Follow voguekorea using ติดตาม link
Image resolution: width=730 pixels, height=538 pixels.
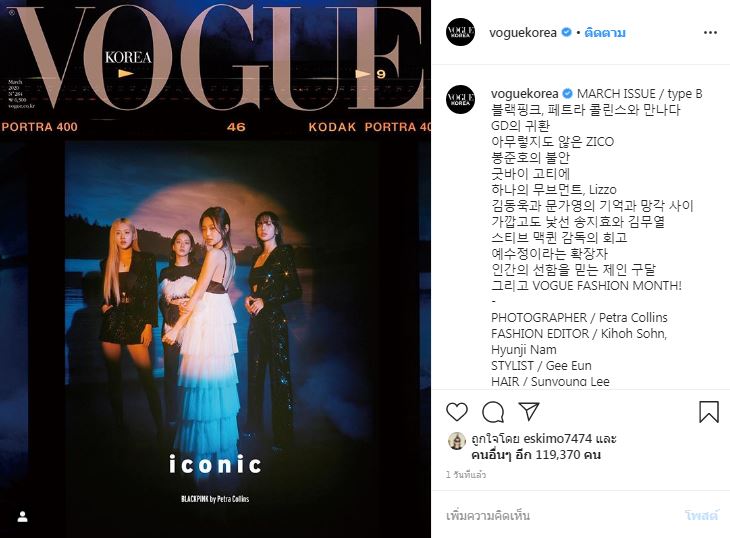[605, 33]
